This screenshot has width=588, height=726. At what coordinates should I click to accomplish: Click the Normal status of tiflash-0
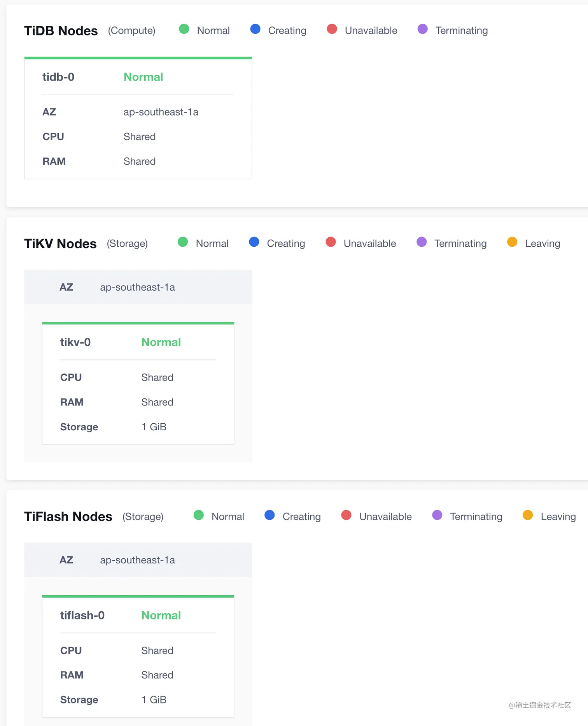click(x=161, y=616)
